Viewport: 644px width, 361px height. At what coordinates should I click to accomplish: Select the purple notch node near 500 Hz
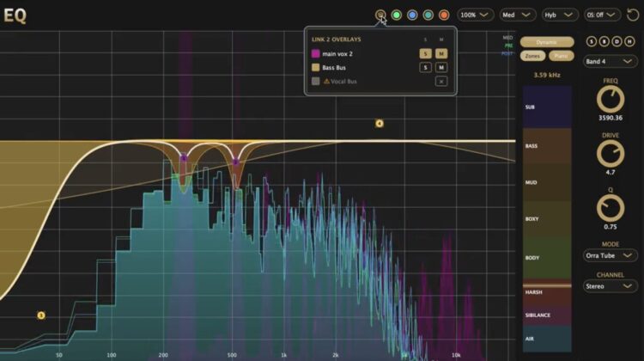click(x=235, y=162)
